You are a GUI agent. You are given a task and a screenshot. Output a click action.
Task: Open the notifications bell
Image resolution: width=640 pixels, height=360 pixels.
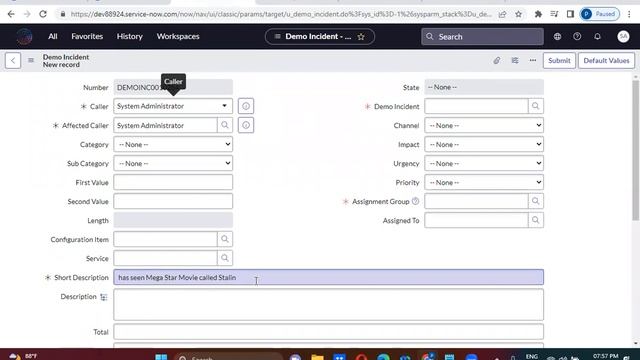point(597,36)
